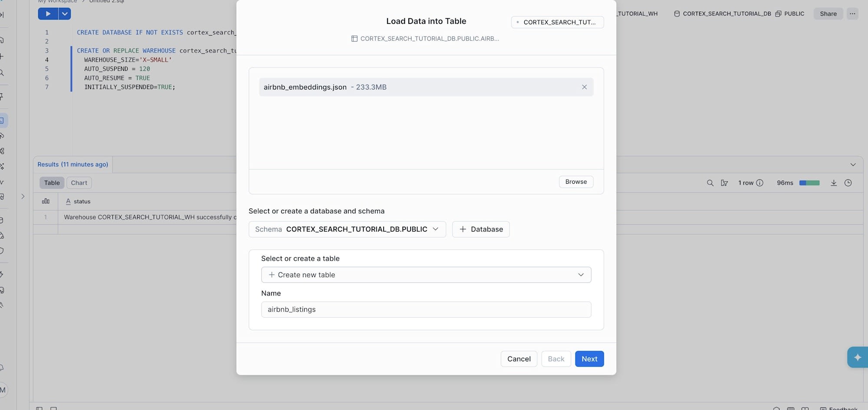Viewport: 868px width, 410px height.
Task: Click the Run query play button
Action: (48, 14)
